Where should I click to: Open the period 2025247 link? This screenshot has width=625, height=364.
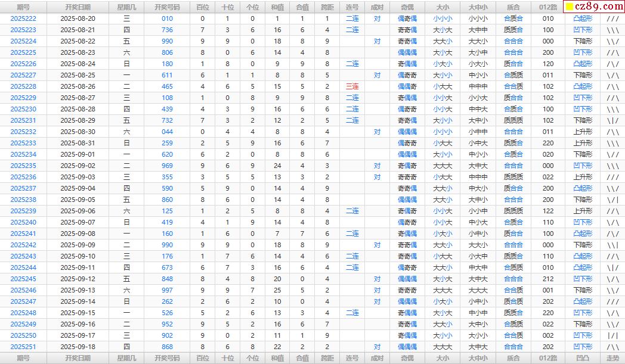[x=23, y=302]
